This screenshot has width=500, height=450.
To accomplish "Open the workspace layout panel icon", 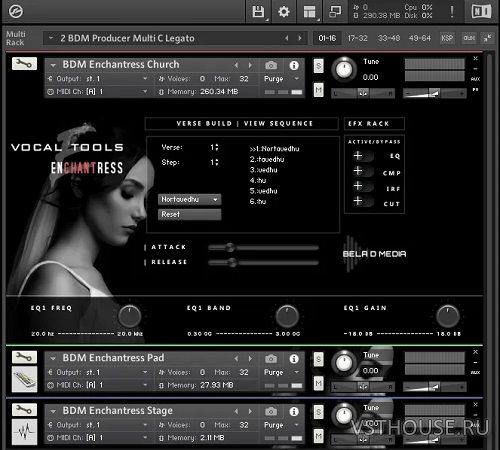I will coord(310,12).
